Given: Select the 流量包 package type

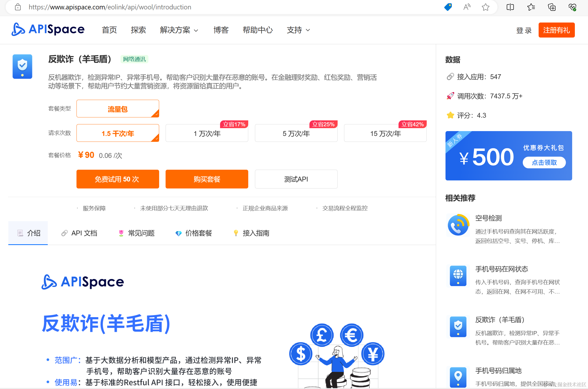Looking at the screenshot, I should [x=118, y=109].
